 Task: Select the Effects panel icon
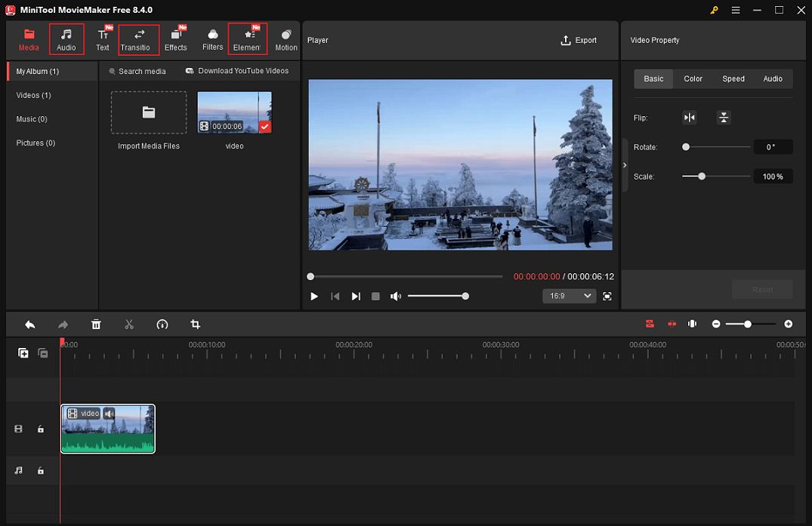point(175,39)
